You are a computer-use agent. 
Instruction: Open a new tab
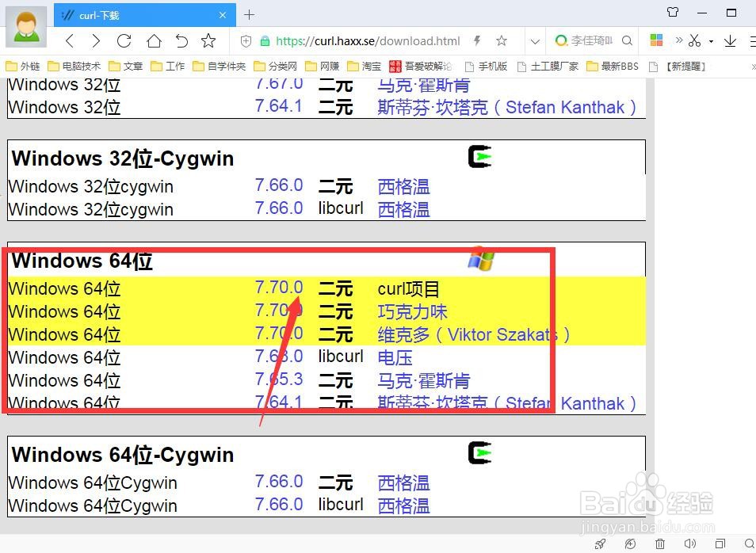click(x=249, y=15)
